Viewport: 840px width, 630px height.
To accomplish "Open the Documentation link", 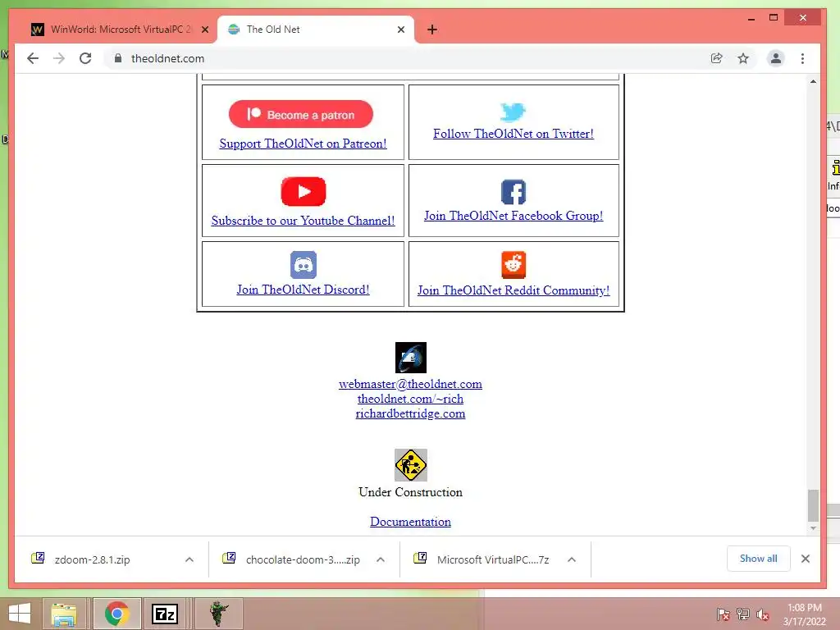I will [x=410, y=522].
